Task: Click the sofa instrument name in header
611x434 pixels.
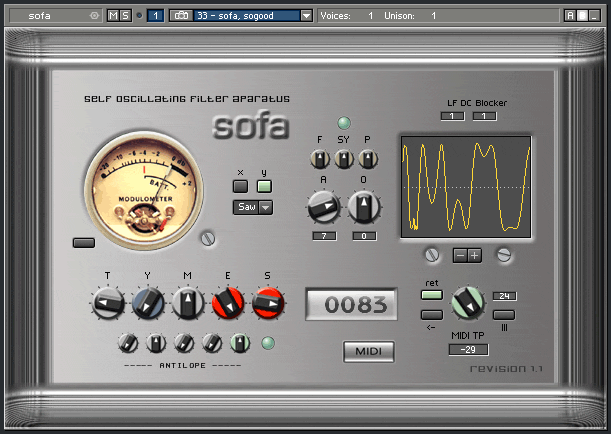Action: [39, 16]
